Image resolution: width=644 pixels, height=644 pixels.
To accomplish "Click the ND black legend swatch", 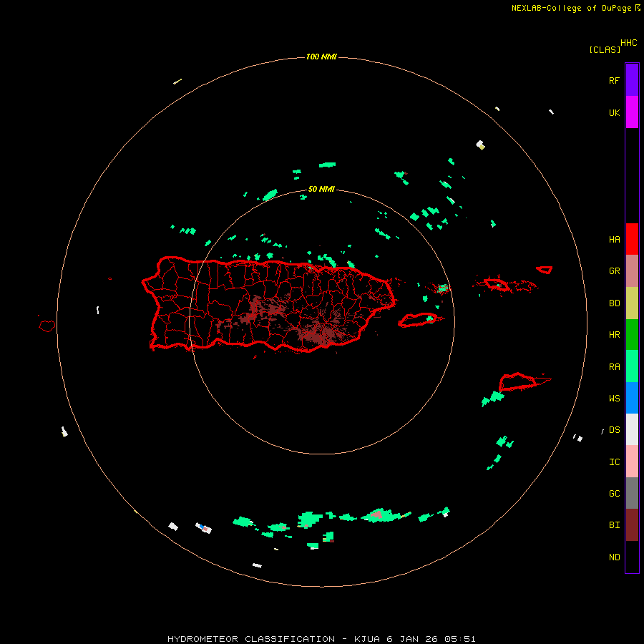I will tap(632, 557).
